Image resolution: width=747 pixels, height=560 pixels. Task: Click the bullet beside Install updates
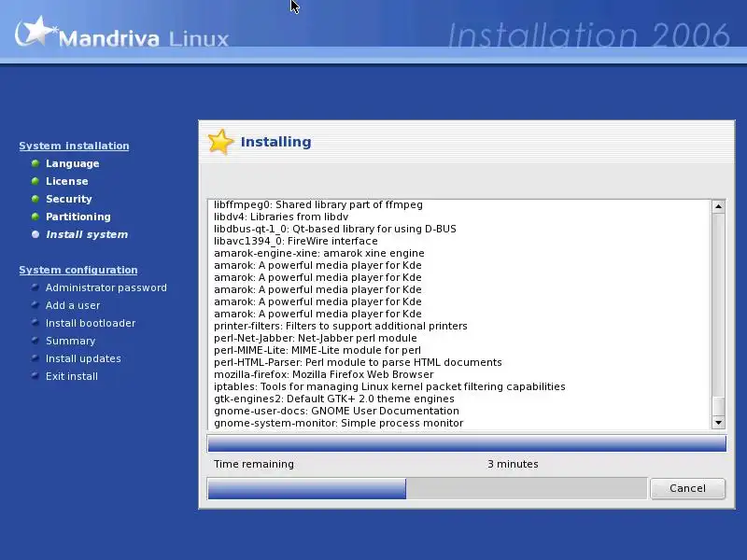[35, 357]
